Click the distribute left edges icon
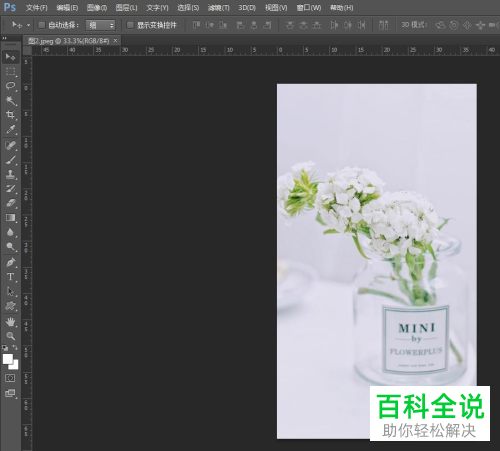 click(x=334, y=25)
